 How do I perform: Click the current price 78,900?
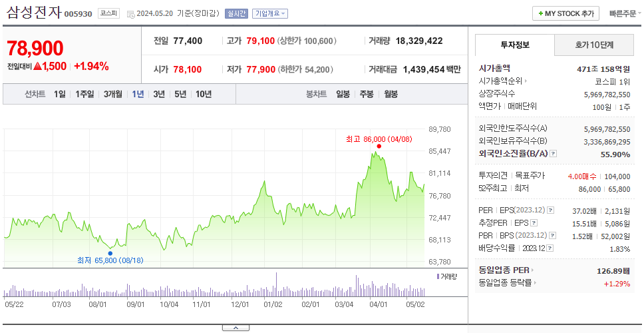(35, 49)
